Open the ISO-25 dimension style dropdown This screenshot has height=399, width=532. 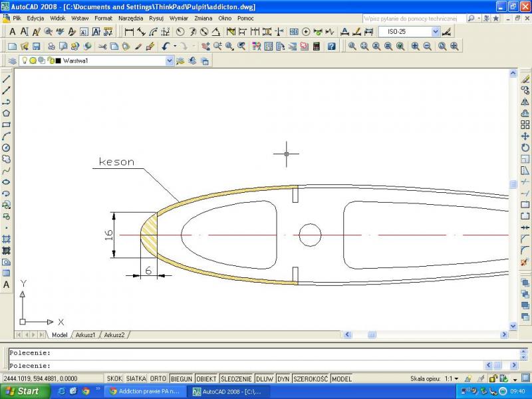(436, 32)
